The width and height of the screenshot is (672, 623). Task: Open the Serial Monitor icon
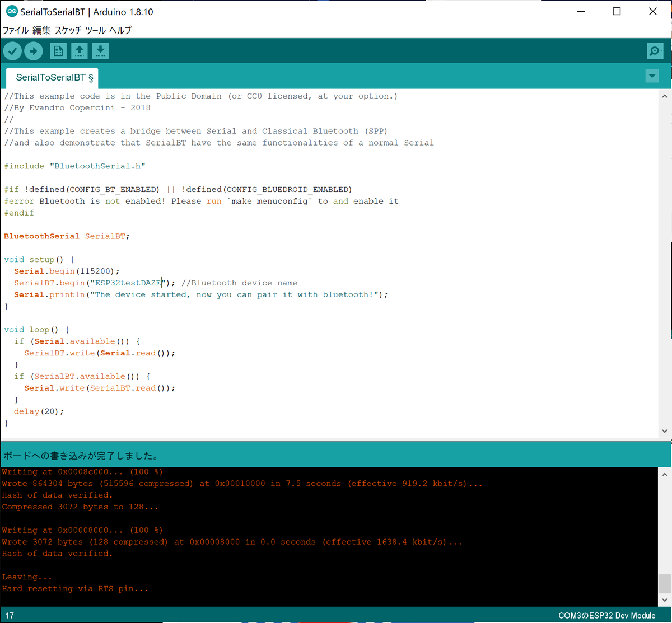pos(655,50)
